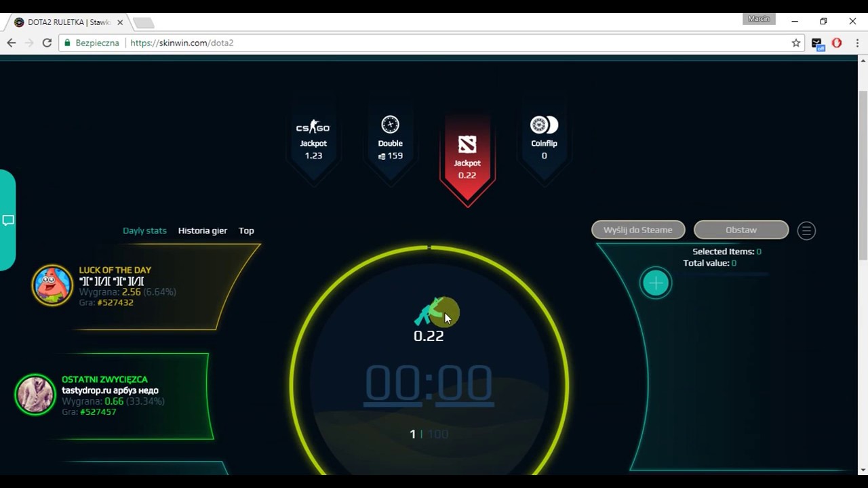Click the OSTATNI ZWYCIĘZCA heading
This screenshot has width=868, height=488.
click(104, 380)
